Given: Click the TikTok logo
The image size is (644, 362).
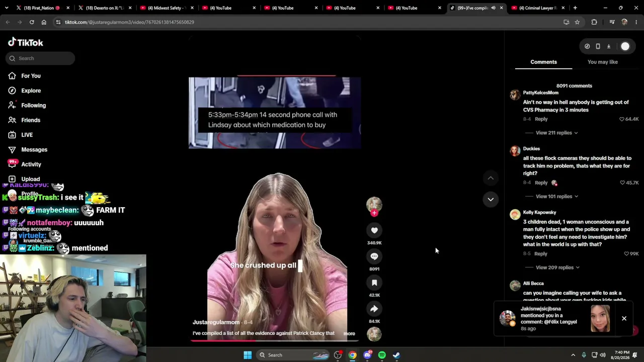Looking at the screenshot, I should (x=26, y=43).
